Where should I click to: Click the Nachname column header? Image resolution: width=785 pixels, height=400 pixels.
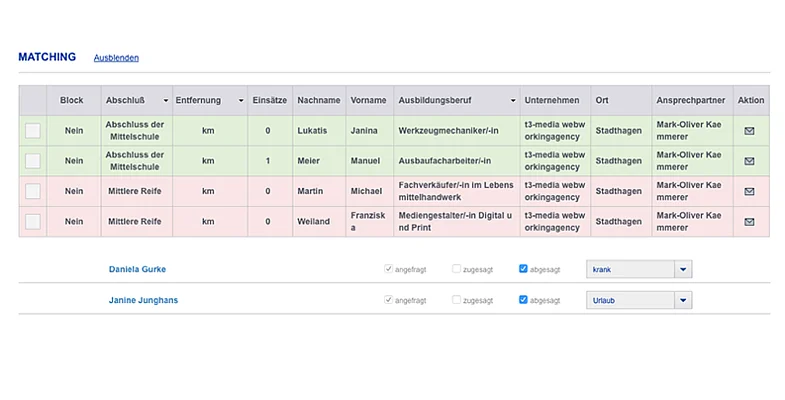[x=319, y=101]
